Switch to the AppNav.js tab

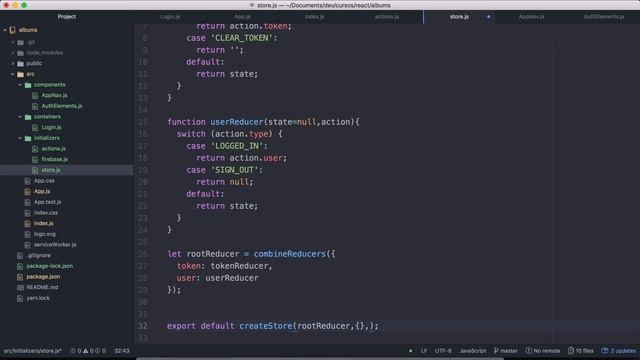pyautogui.click(x=531, y=17)
